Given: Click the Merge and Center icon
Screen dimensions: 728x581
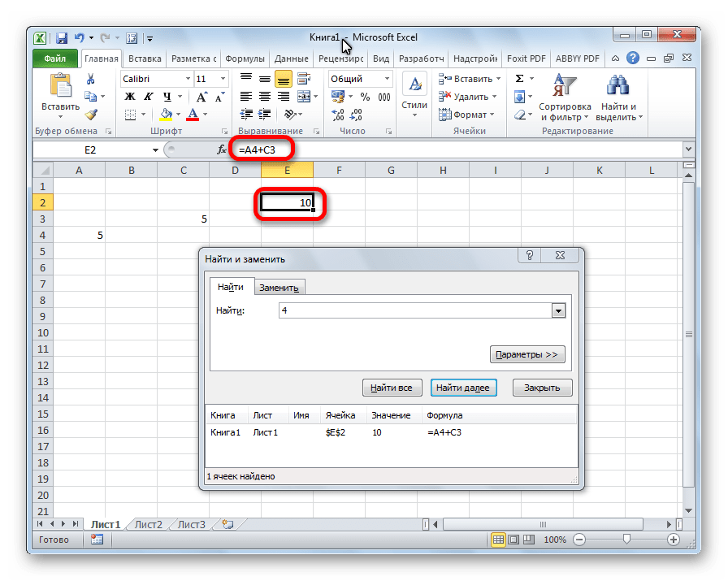Looking at the screenshot, I should (x=304, y=97).
